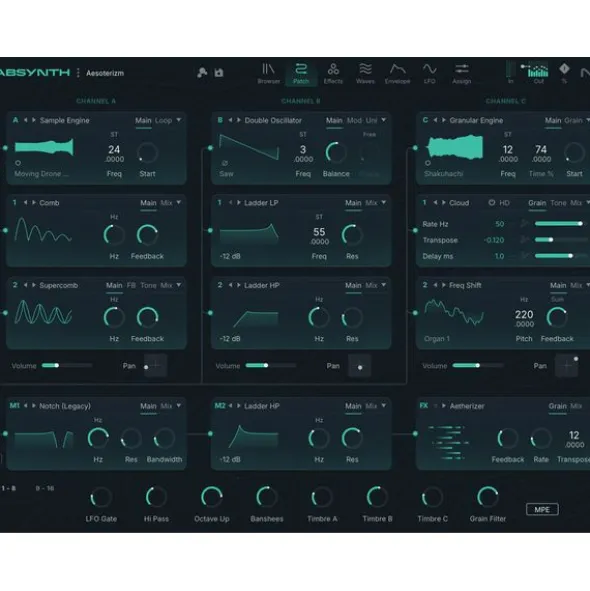The image size is (590, 591).
Task: Open the Effects view
Action: coord(333,73)
